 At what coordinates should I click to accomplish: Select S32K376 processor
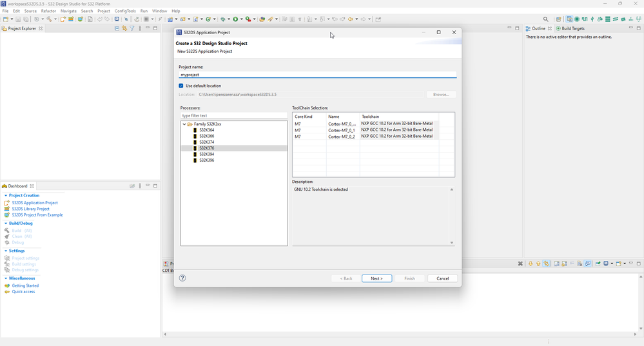coord(206,148)
